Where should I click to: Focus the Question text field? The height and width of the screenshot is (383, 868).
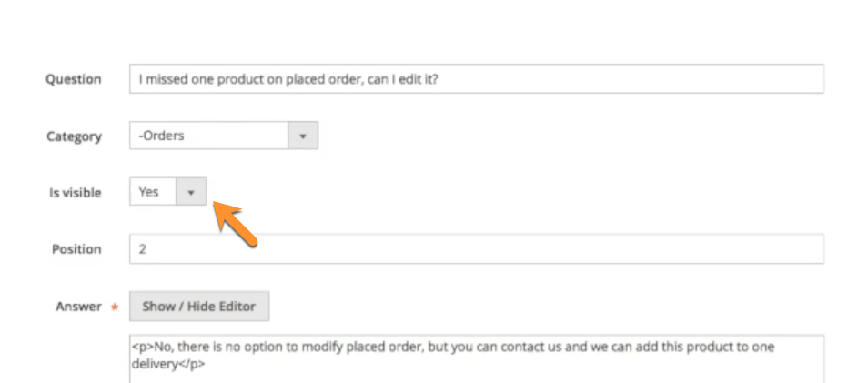476,79
